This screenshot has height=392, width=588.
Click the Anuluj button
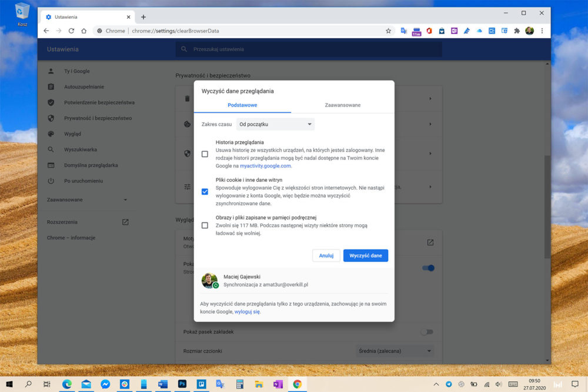pyautogui.click(x=326, y=255)
